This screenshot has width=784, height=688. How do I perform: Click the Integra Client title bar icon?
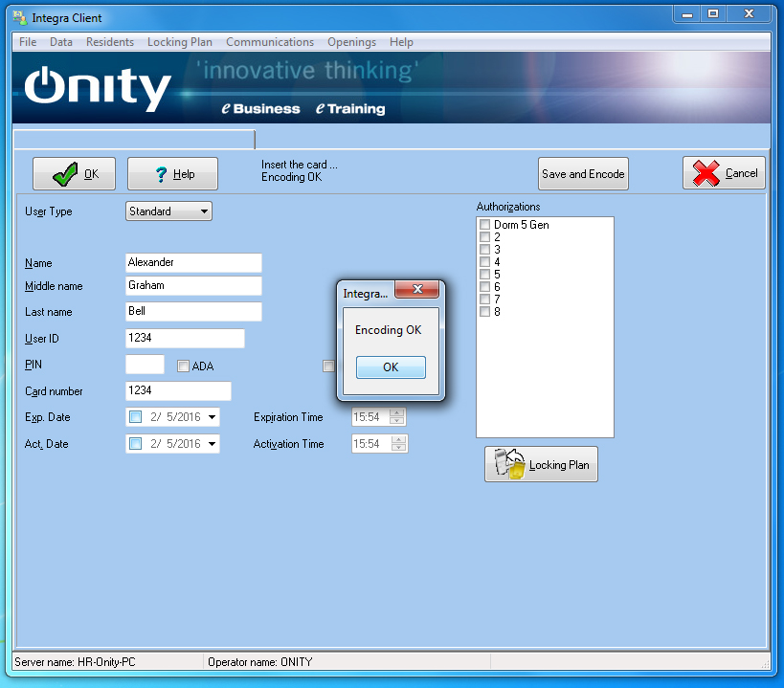pyautogui.click(x=19, y=17)
